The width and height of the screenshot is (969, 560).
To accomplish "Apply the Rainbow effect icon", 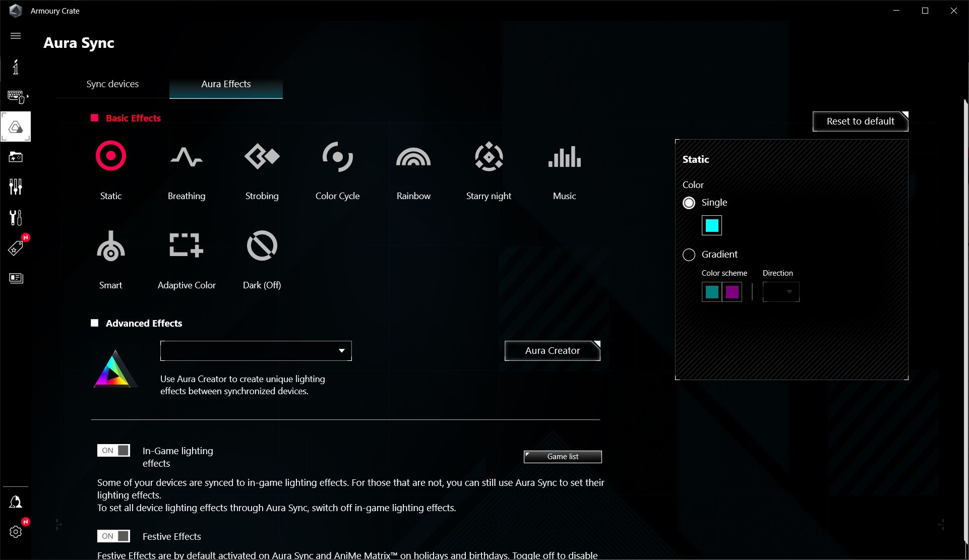I will click(413, 157).
